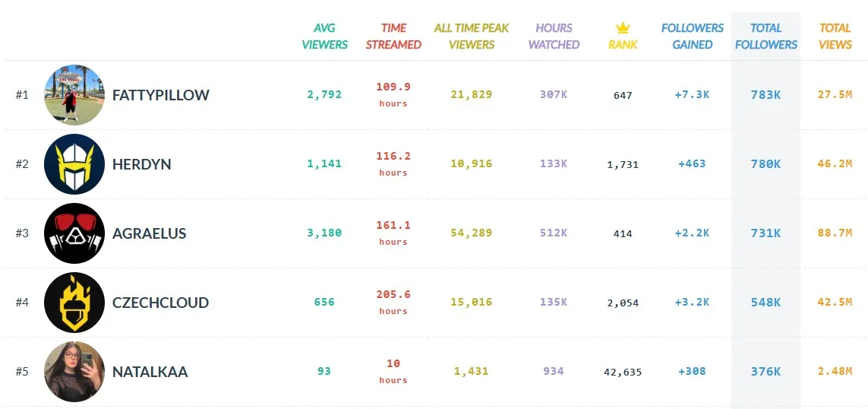This screenshot has width=868, height=409.
Task: Open the HERDYN channel link
Action: pyautogui.click(x=141, y=164)
